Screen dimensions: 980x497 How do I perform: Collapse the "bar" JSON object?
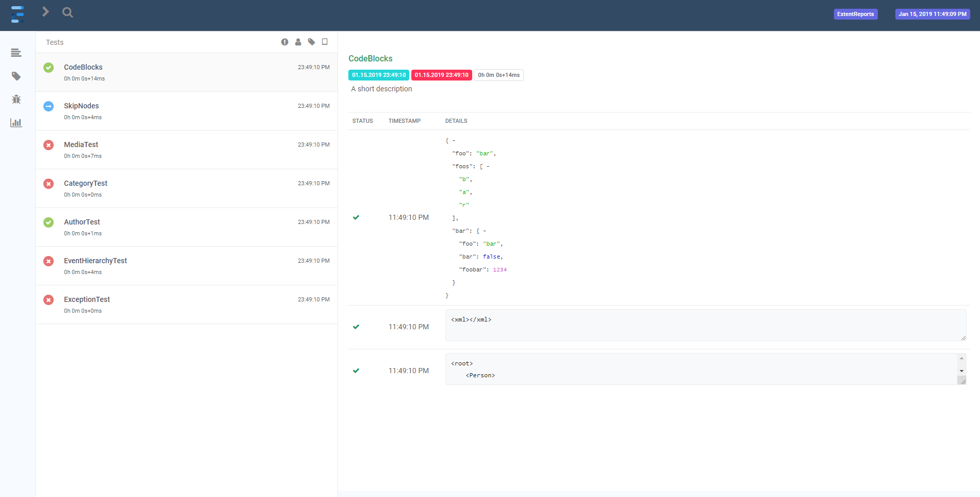click(484, 231)
